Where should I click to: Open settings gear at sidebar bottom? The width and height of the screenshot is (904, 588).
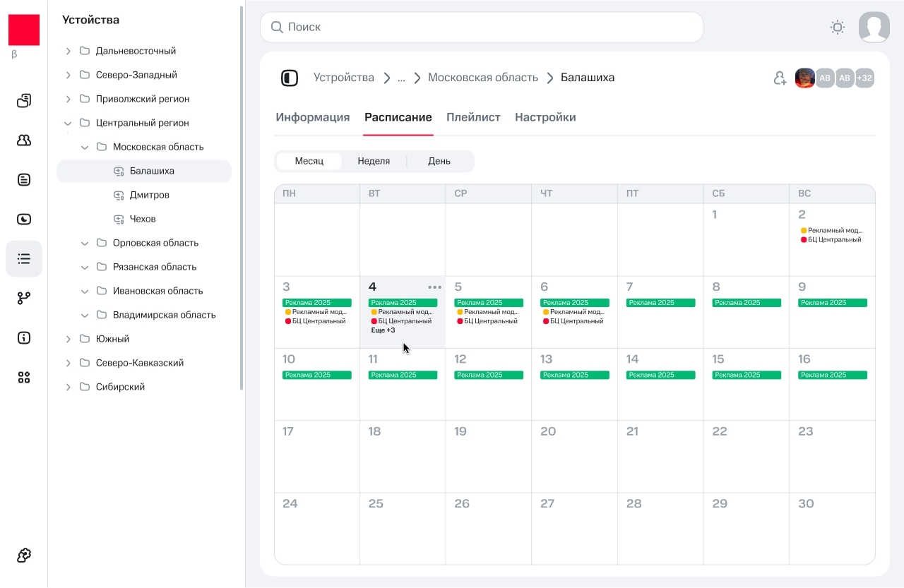click(24, 556)
